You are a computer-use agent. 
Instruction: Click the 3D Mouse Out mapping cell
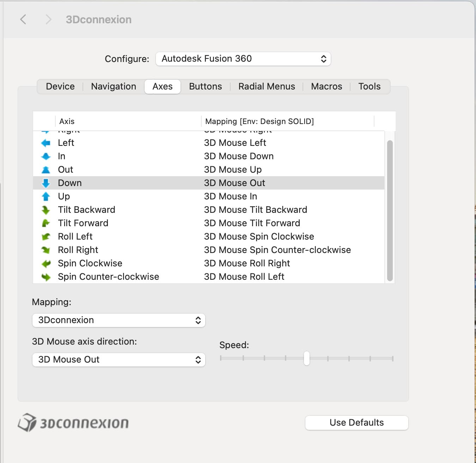click(x=235, y=183)
